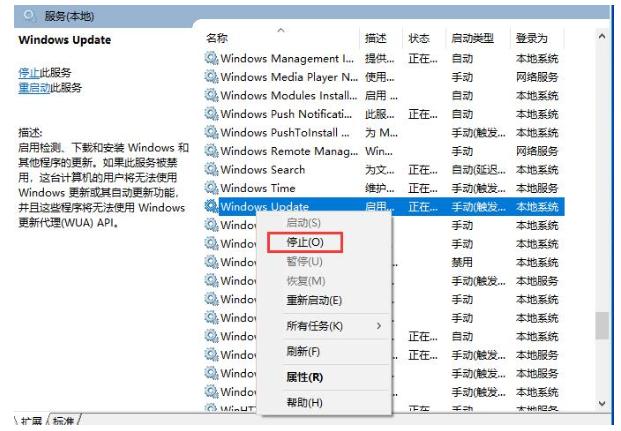Click the Windows Push Notification gear icon
621x431 pixels.
click(x=211, y=114)
